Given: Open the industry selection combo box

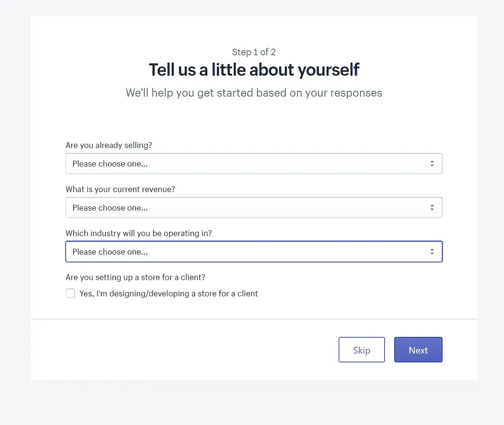Looking at the screenshot, I should [254, 252].
